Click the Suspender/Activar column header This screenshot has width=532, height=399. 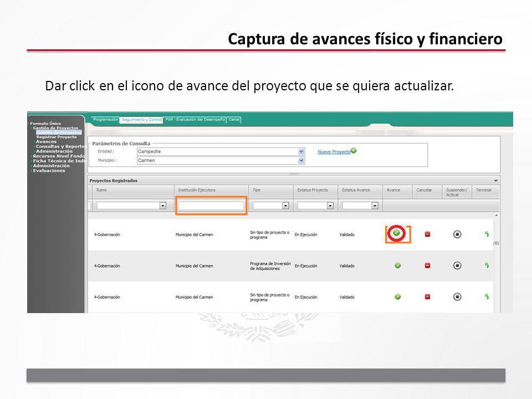457,192
